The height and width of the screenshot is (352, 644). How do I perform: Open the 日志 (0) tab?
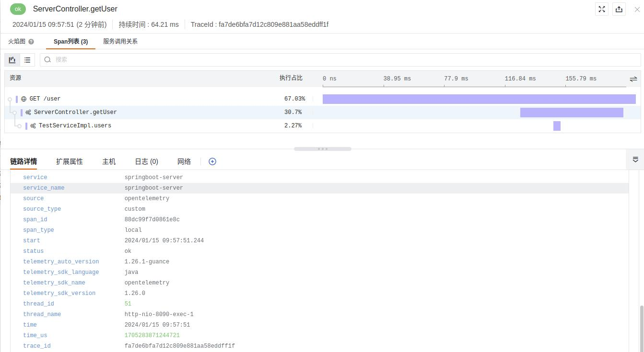(x=147, y=161)
